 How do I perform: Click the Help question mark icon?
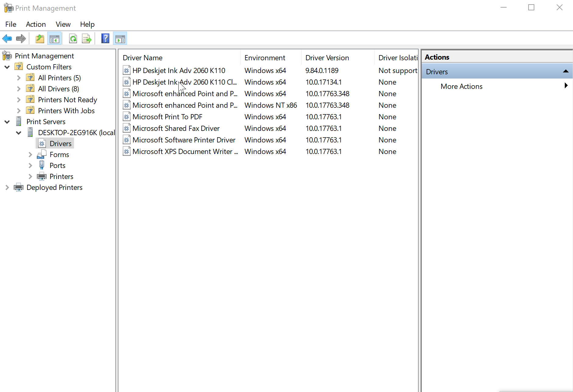pos(105,39)
